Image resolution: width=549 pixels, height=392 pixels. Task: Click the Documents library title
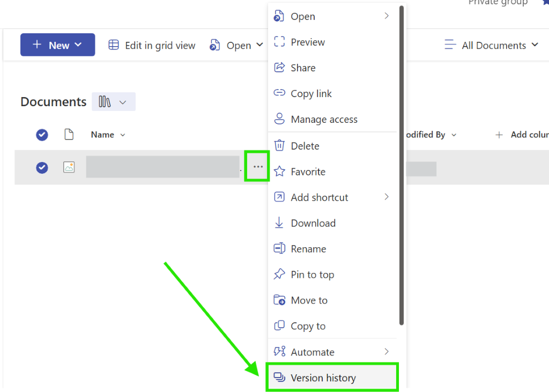54,101
